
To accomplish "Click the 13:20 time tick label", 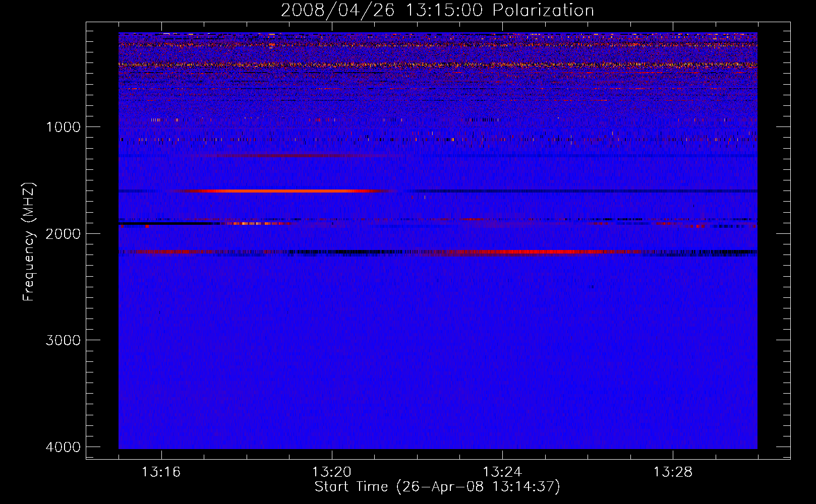I will click(332, 472).
